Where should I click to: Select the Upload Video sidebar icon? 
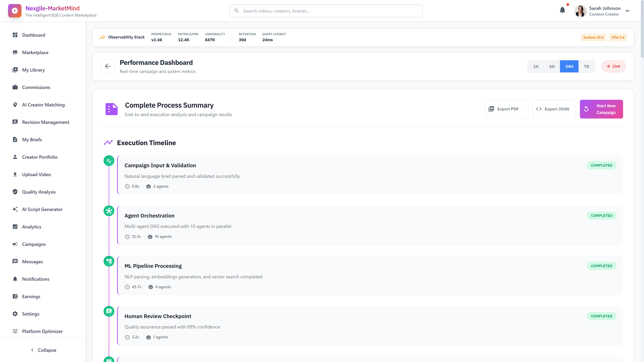[x=15, y=174]
